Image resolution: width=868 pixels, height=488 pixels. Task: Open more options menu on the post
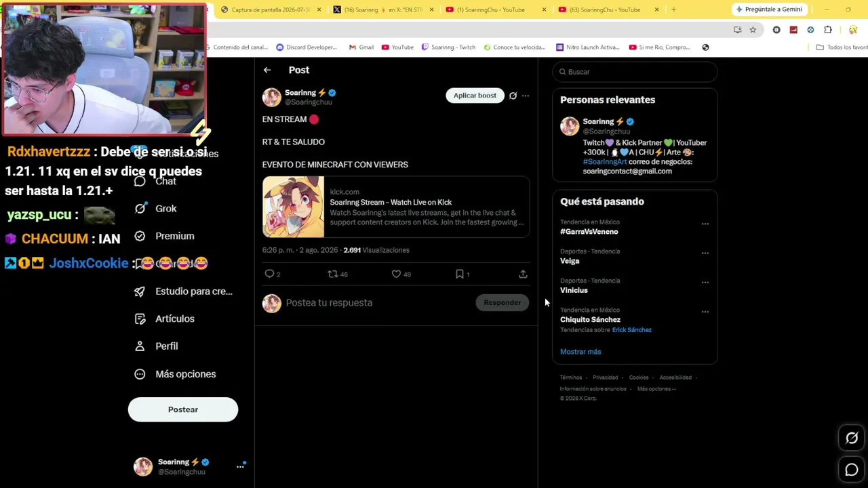pos(526,96)
